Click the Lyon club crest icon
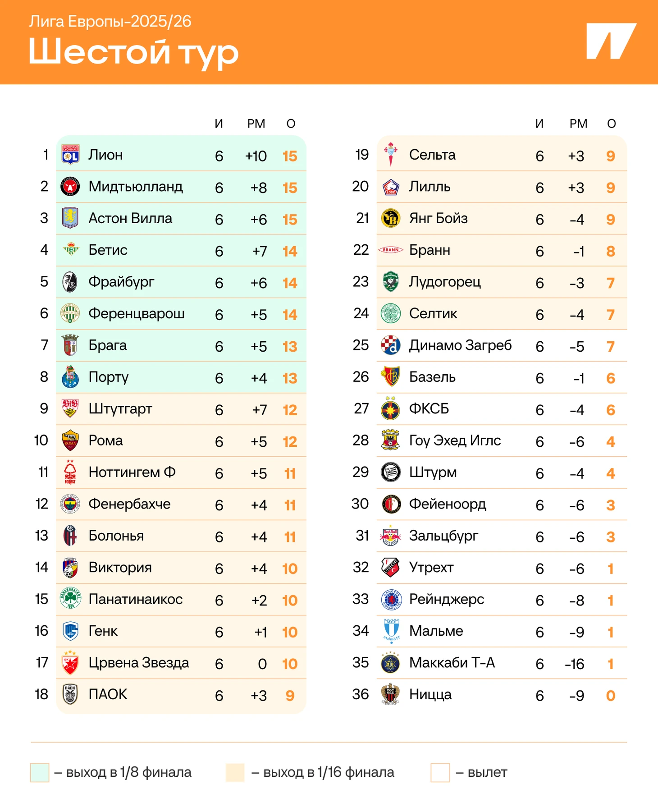Screen dimensions: 658x812 [70, 155]
